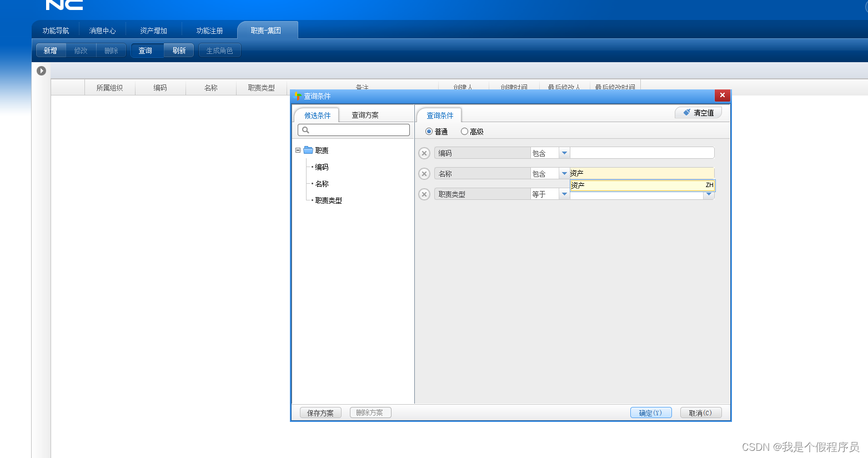This screenshot has width=868, height=458.
Task: Select the 查询条件 tab
Action: tap(440, 115)
